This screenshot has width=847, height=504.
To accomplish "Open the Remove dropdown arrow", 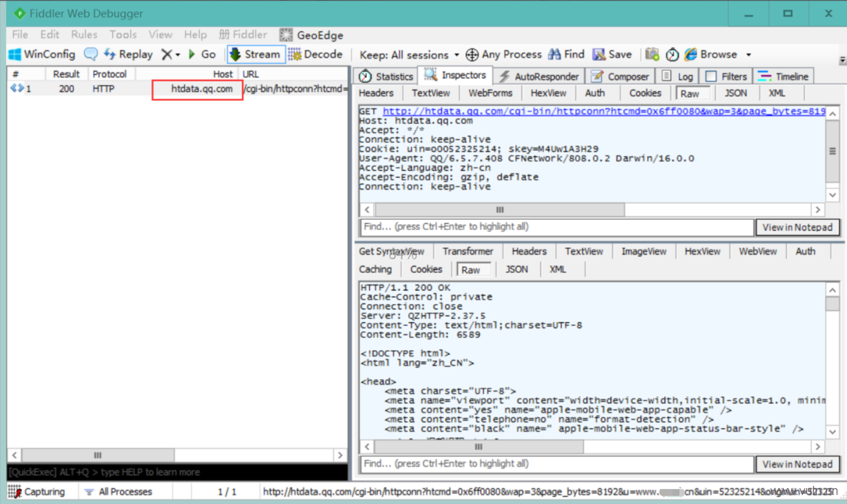I will click(x=178, y=55).
